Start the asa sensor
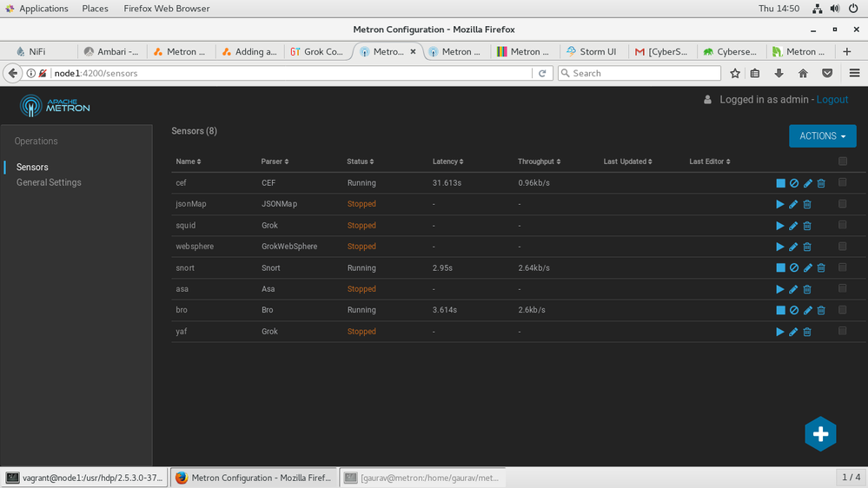The width and height of the screenshot is (868, 488). [780, 289]
